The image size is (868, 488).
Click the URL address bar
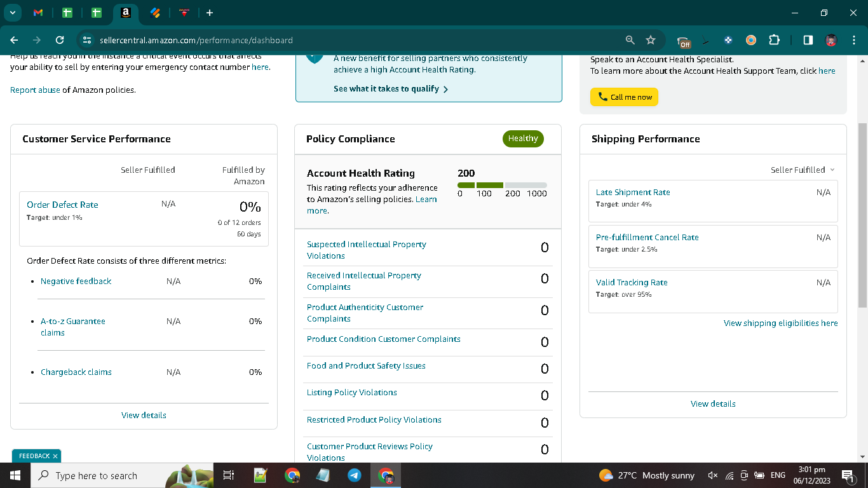point(356,40)
